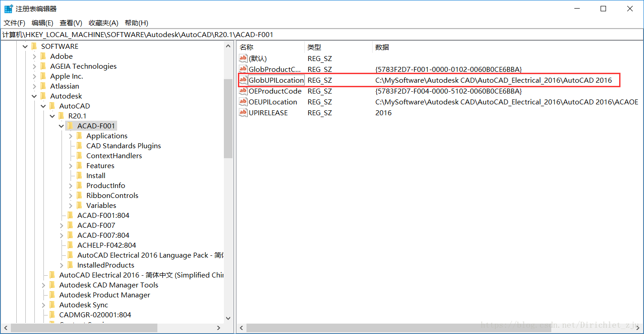Collapse the Autodesk key
This screenshot has height=334, width=644.
(34, 96)
